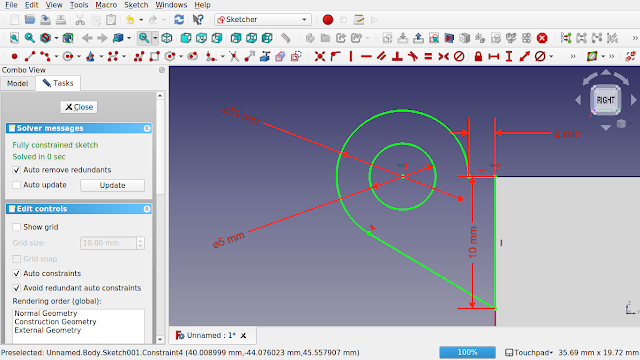The height and width of the screenshot is (360, 640).
Task: Collapse the Solver messages panel
Action: (147, 128)
